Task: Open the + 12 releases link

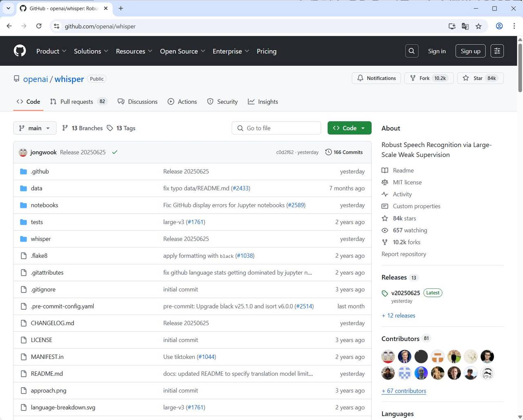Action: coord(398,315)
